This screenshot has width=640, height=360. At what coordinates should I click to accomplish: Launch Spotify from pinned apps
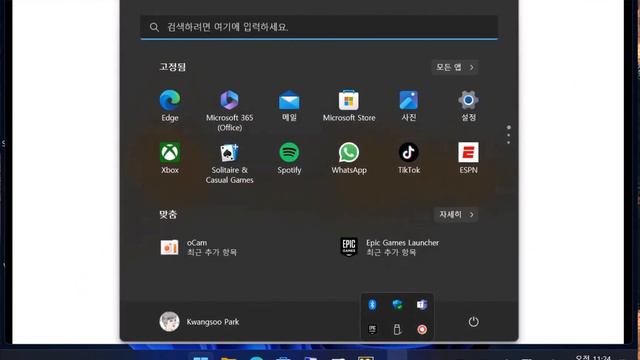[289, 158]
